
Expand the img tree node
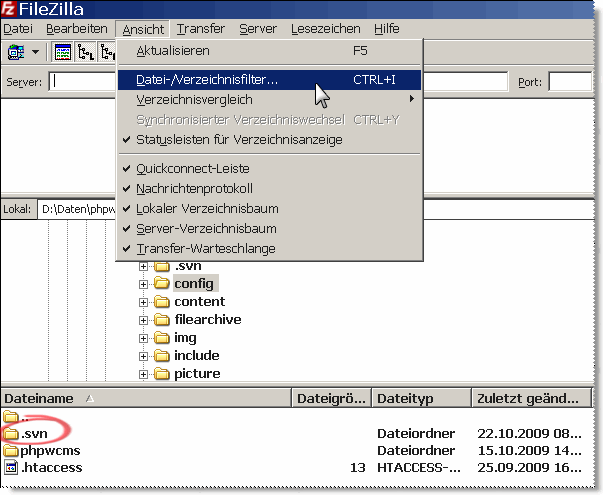(143, 338)
